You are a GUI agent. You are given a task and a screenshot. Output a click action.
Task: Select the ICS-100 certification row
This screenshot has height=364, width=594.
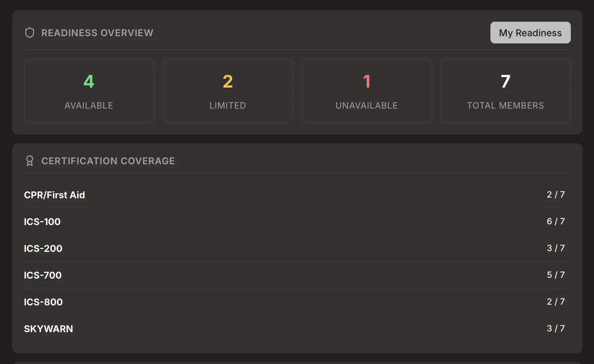click(x=297, y=221)
